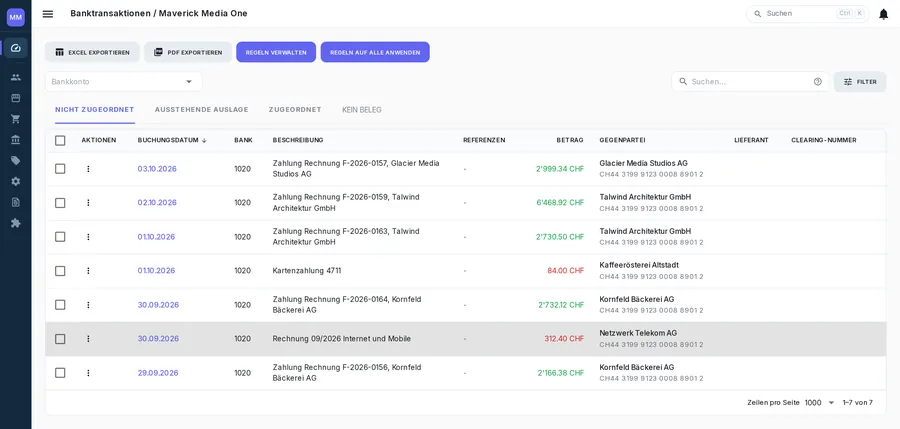Click the Lieferant column header
Viewport: 900px width, 429px height.
pos(751,140)
